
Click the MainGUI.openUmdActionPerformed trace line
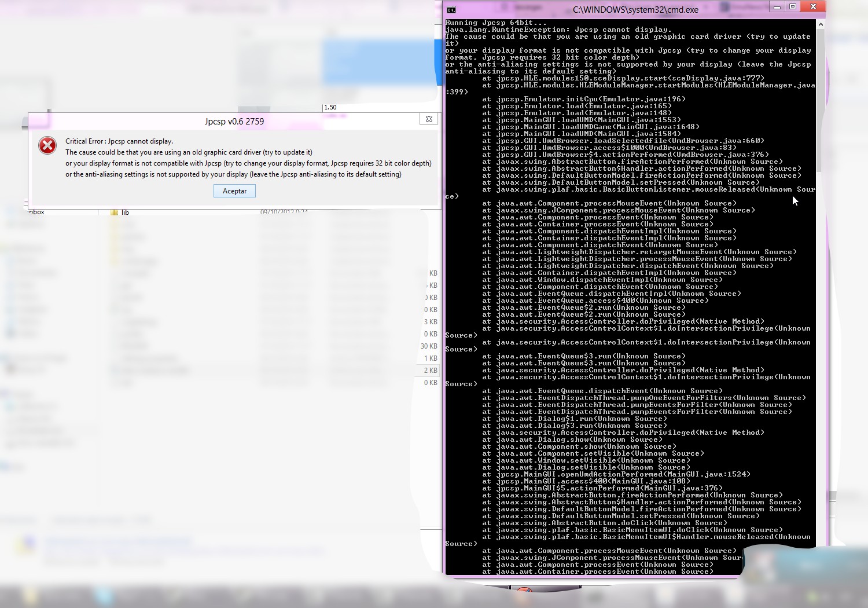[616, 474]
